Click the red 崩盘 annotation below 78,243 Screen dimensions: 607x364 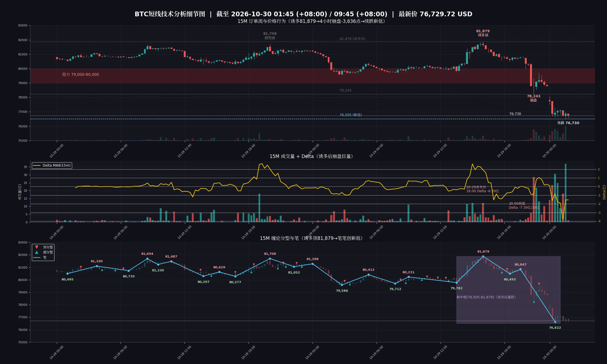pos(534,100)
